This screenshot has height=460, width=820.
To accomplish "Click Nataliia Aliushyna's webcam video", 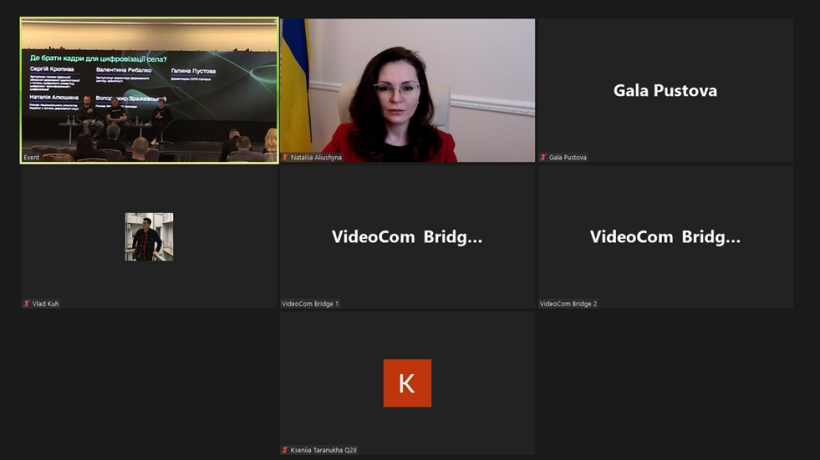I will point(407,90).
